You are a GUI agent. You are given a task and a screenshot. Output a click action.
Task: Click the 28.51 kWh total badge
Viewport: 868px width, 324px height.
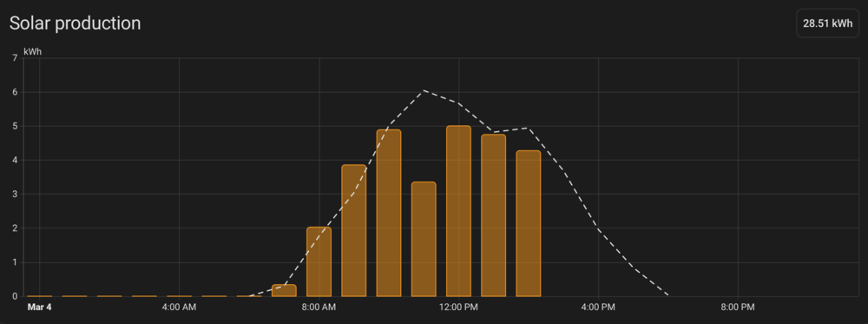(x=827, y=23)
